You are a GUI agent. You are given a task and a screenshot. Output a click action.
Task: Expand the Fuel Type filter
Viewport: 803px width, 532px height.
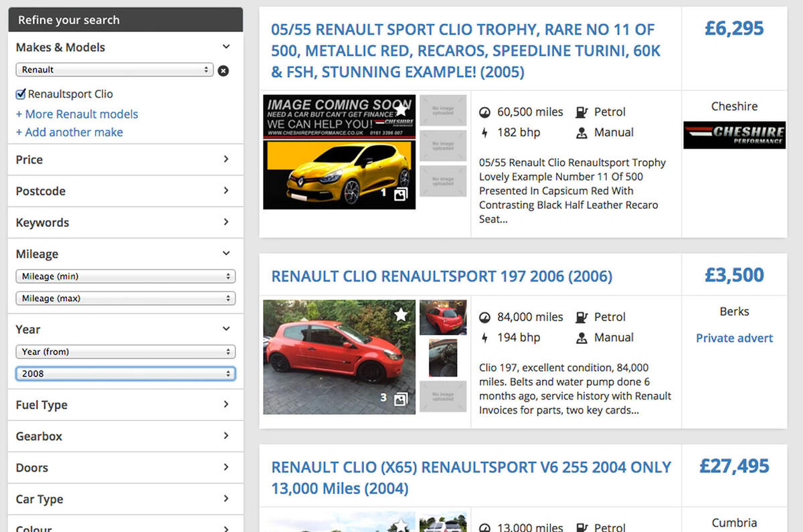[125, 404]
